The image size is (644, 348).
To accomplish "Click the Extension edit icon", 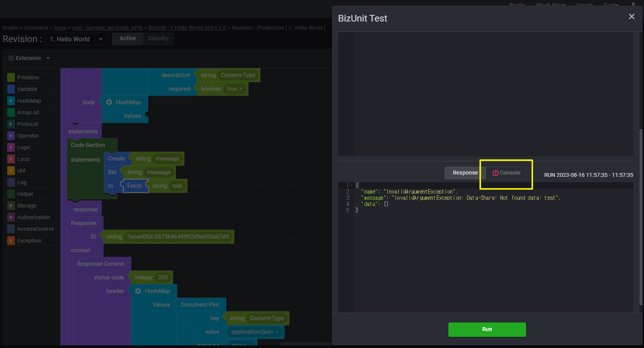I will (x=11, y=58).
